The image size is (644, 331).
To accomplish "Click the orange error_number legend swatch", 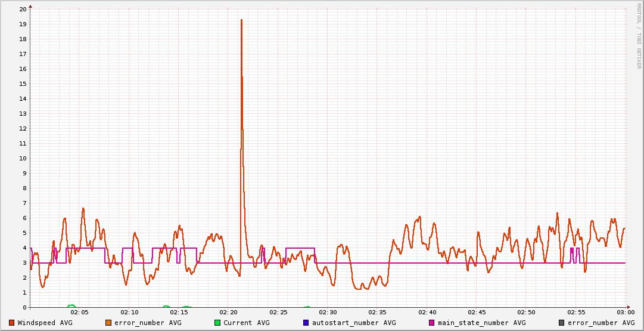I will click(x=108, y=323).
